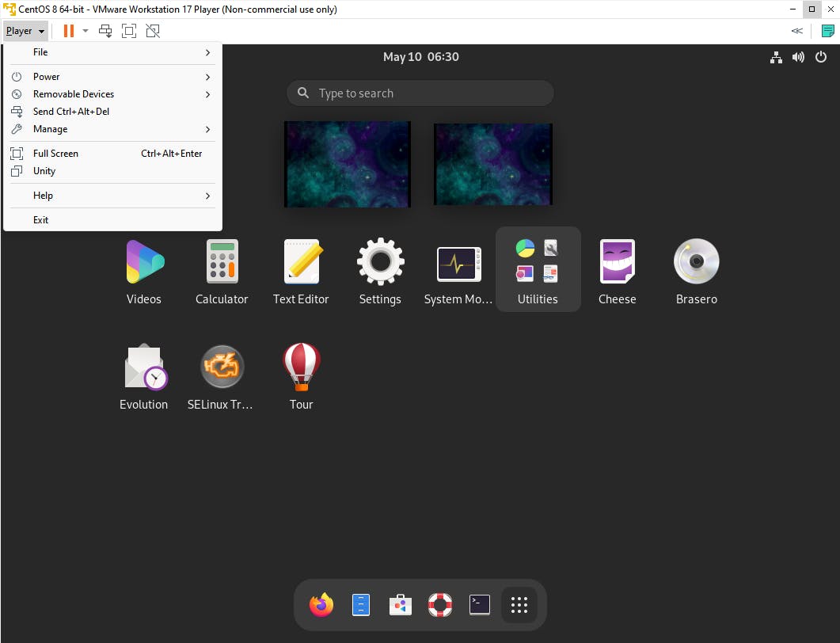Toggle the Show Applications grid button
Screen dimensions: 840x643
pos(519,605)
